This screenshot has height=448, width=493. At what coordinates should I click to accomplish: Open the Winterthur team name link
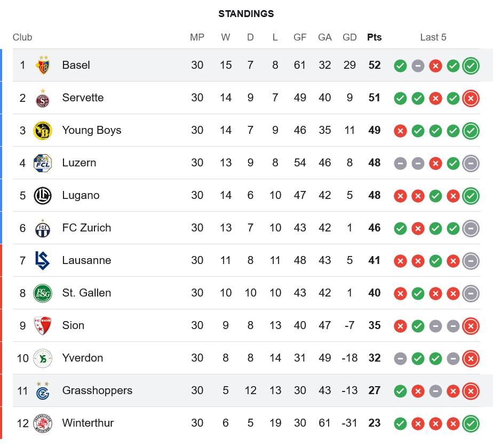[88, 423]
